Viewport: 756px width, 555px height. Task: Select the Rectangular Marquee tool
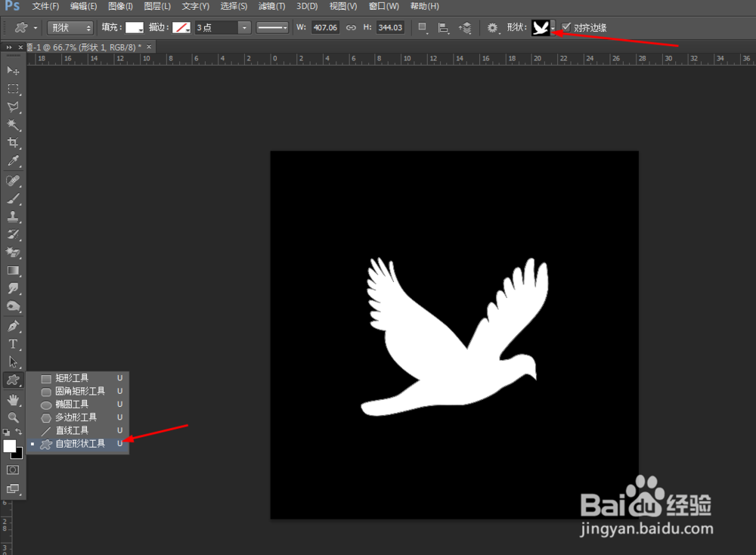(x=13, y=88)
